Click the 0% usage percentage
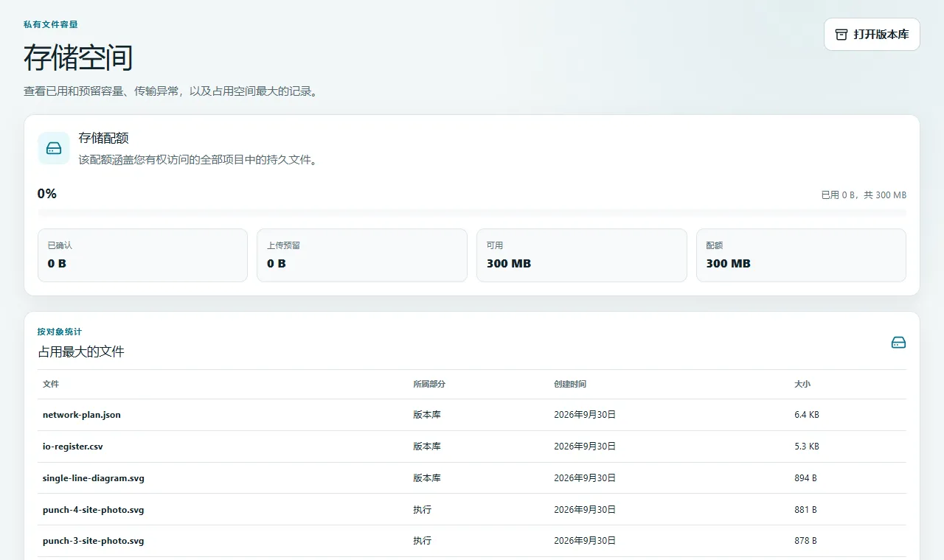Viewport: 944px width, 560px height. [x=47, y=194]
